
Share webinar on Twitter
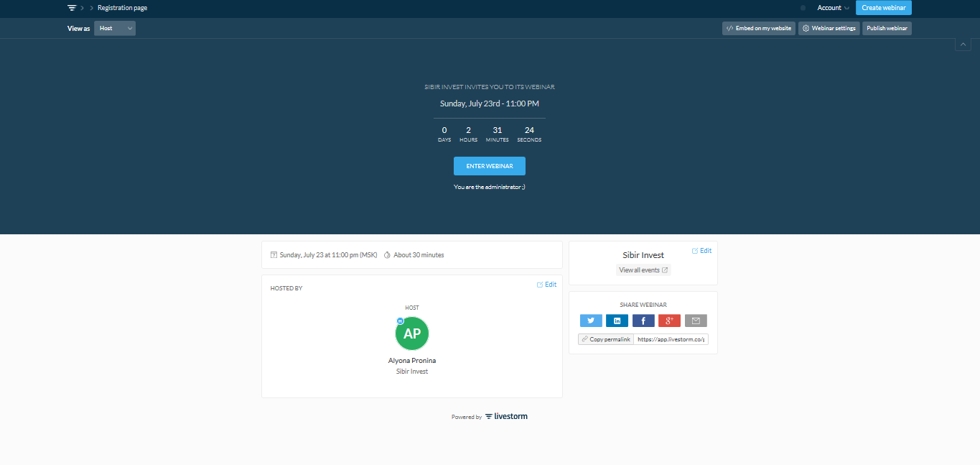[x=591, y=321]
